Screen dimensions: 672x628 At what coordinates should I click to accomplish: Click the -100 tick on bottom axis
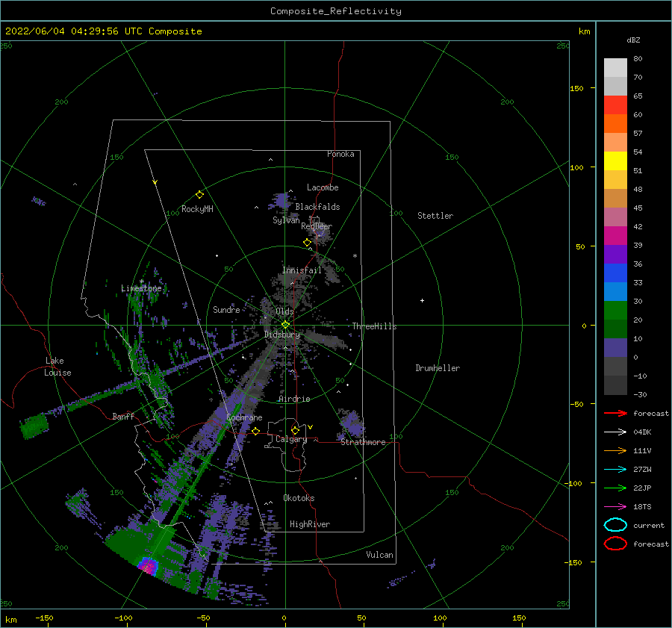[x=123, y=618]
